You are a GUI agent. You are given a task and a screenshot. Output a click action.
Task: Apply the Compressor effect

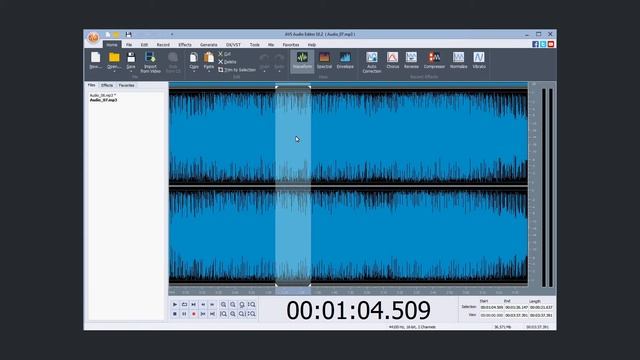pyautogui.click(x=434, y=60)
